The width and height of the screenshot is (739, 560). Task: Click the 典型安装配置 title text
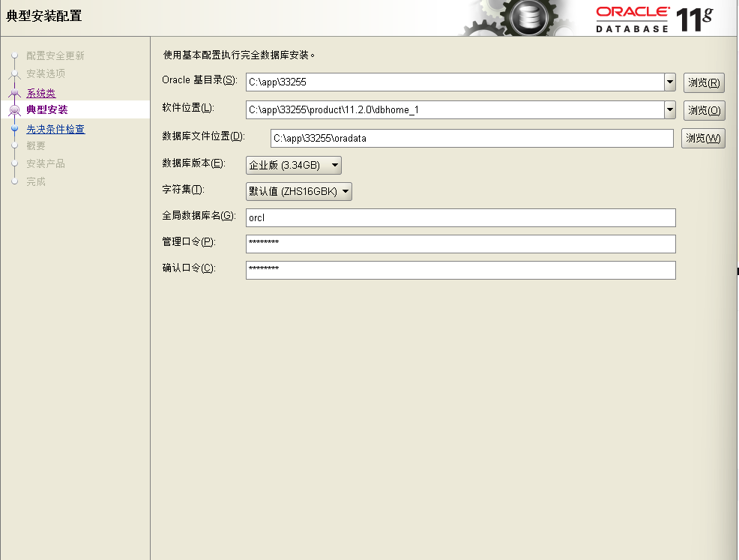click(x=43, y=16)
